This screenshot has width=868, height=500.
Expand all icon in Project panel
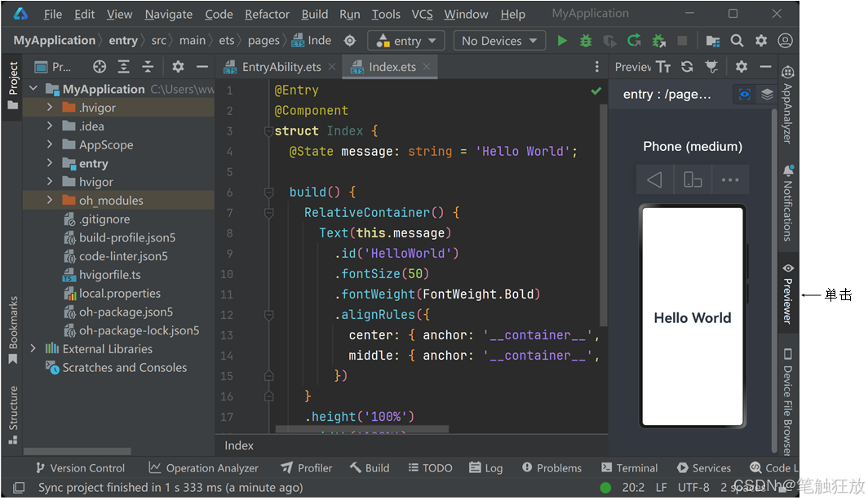click(123, 67)
